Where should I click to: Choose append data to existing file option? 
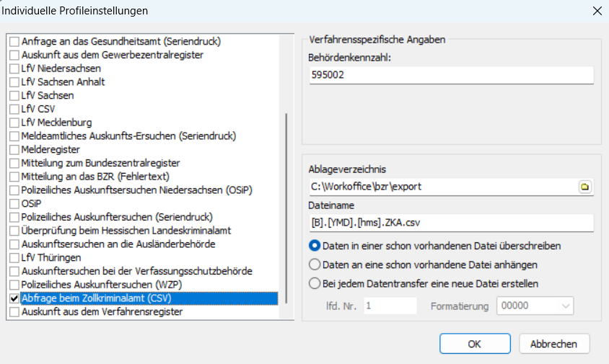(315, 265)
